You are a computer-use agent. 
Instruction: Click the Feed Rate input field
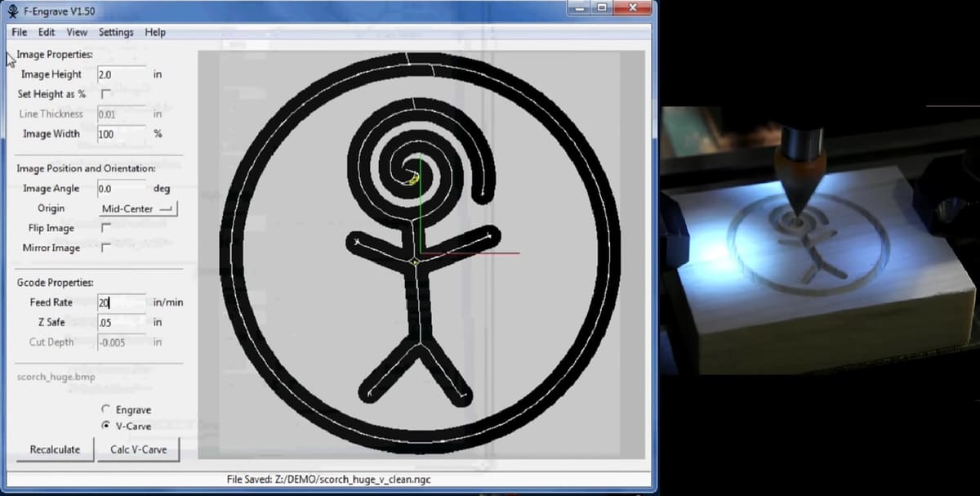[121, 302]
